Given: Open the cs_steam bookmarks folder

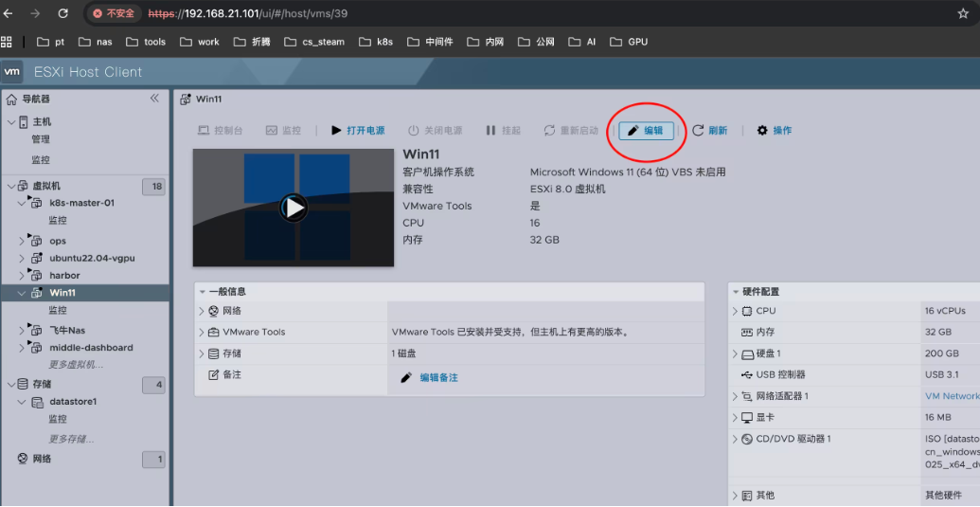Looking at the screenshot, I should tap(314, 42).
